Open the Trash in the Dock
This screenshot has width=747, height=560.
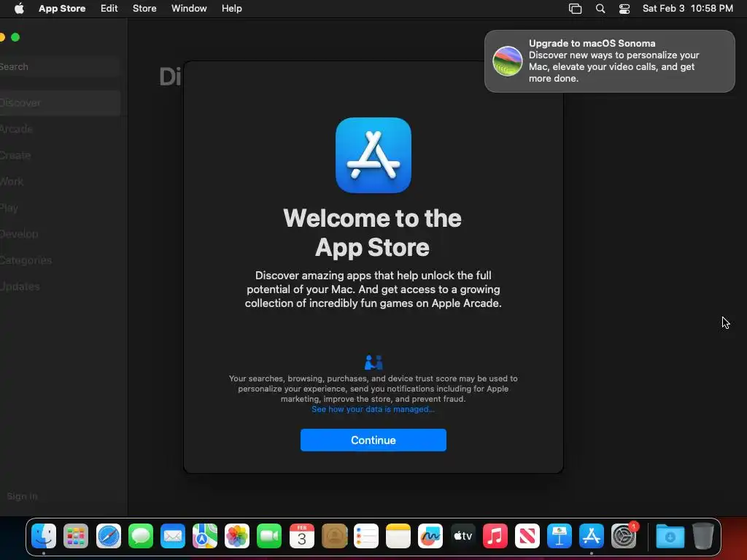(703, 536)
